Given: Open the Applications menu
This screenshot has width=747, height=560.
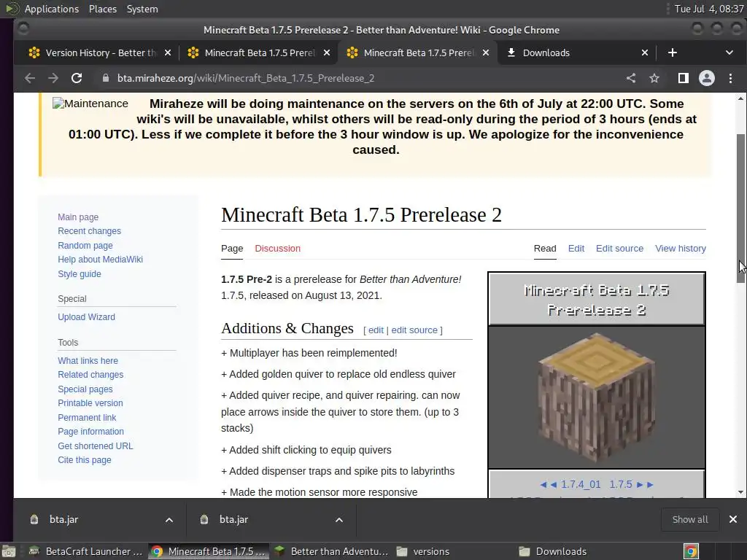Looking at the screenshot, I should (52, 9).
